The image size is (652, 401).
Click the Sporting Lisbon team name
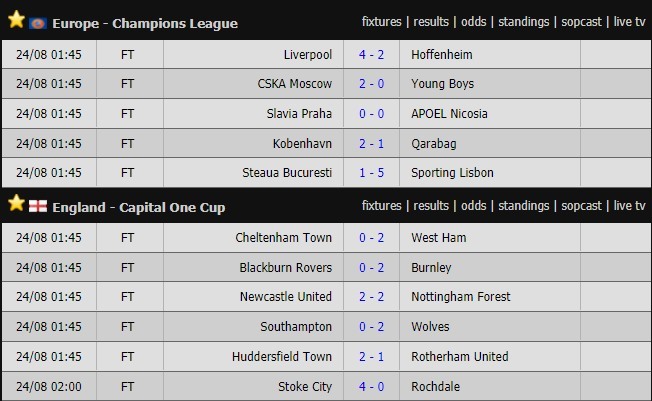click(452, 173)
